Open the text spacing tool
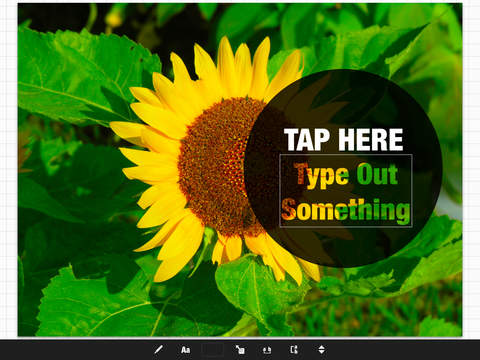Image resolution: width=480 pixels, height=360 pixels. pos(267,350)
